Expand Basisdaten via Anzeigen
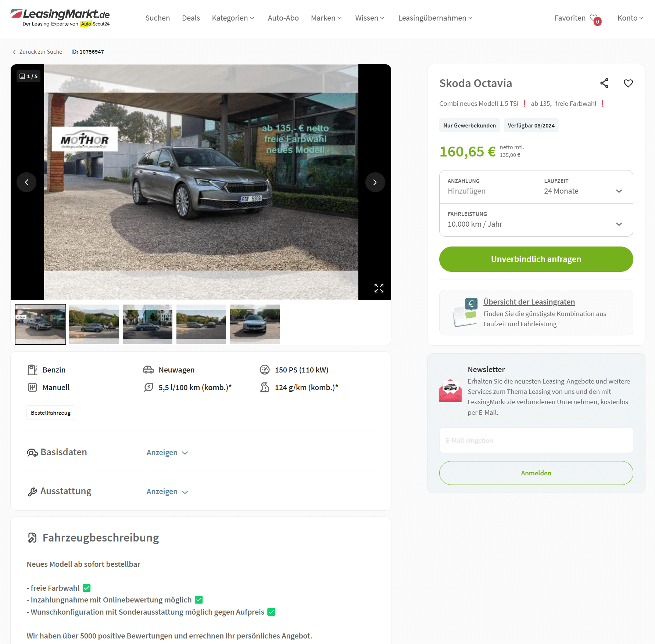The width and height of the screenshot is (655, 644). tap(167, 453)
